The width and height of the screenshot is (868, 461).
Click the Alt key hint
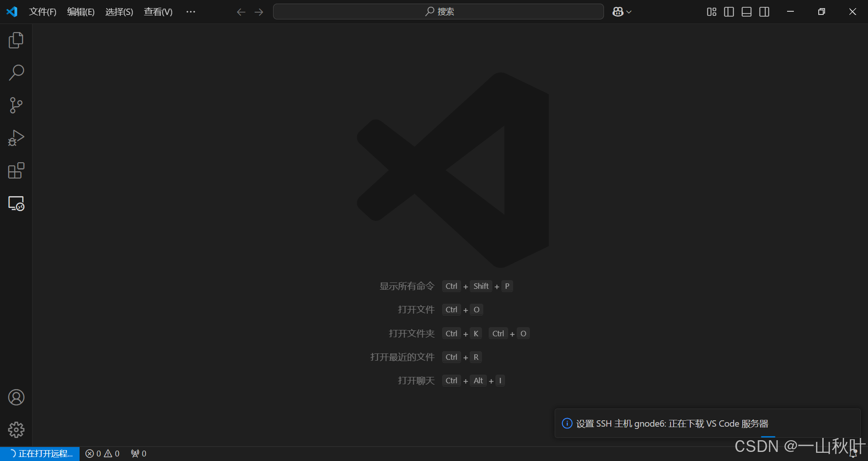tap(478, 381)
